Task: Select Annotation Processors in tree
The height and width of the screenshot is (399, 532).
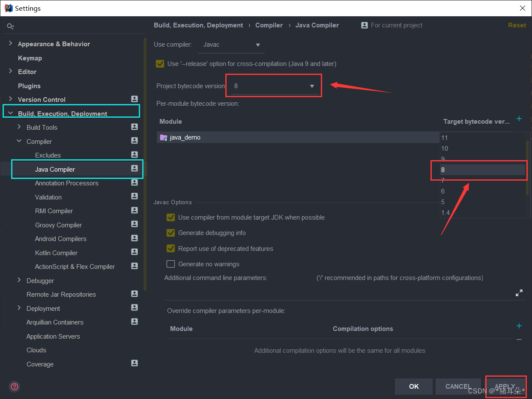Action: pos(67,183)
